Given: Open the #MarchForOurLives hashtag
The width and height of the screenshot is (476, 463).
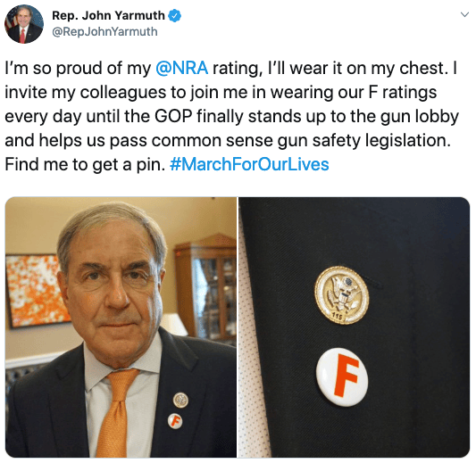Looking at the screenshot, I should 249,164.
